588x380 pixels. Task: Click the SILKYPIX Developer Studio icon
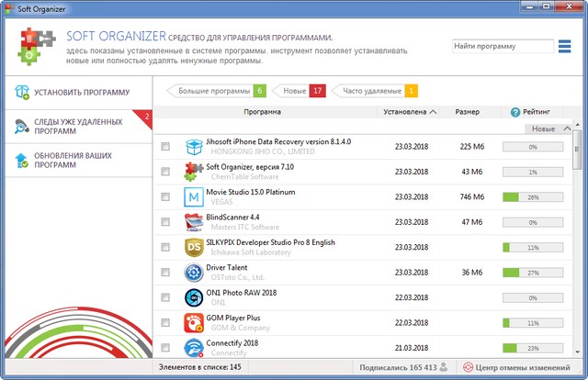tap(194, 247)
